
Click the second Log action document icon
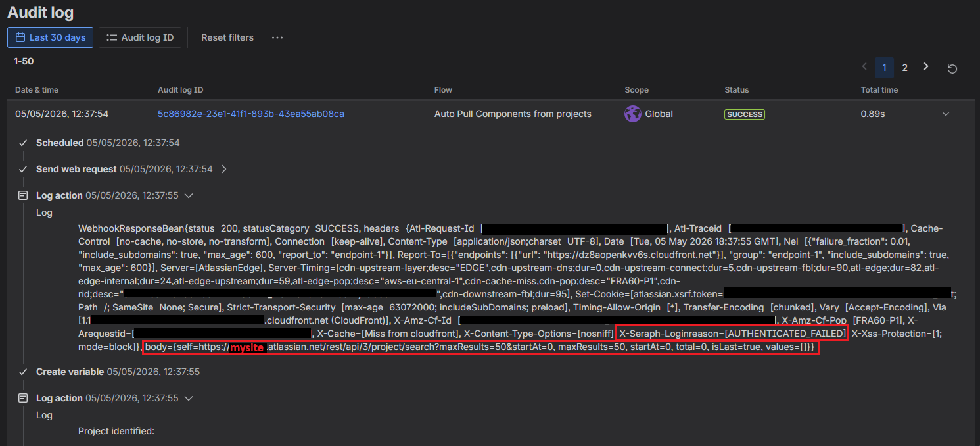[23, 398]
